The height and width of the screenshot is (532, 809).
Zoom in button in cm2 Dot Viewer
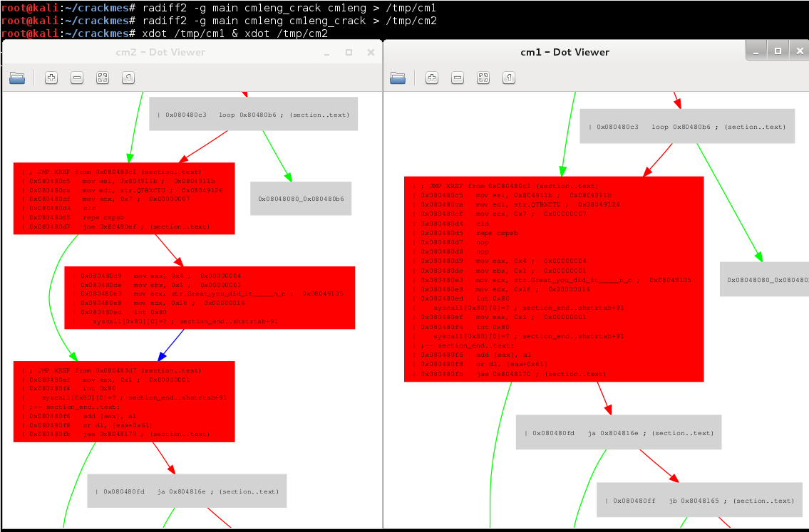(51, 78)
